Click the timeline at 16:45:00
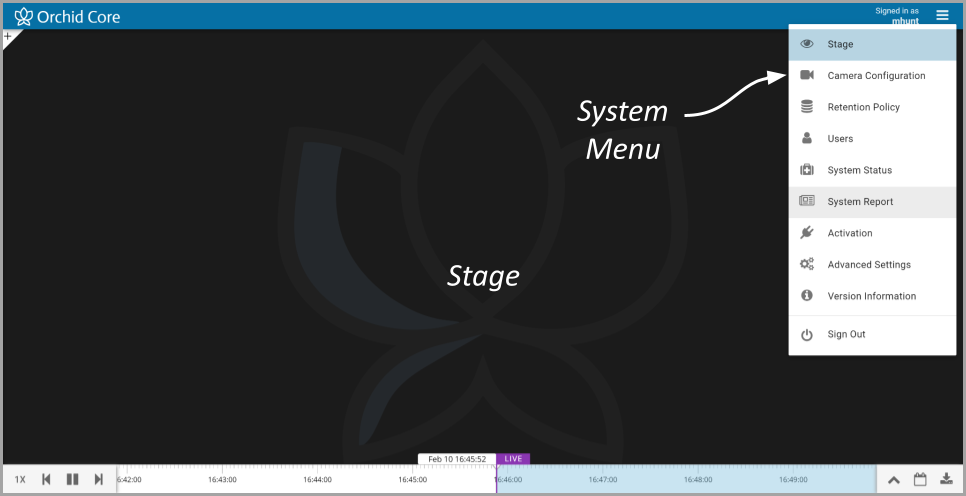Viewport: 966px width, 496px height. pyautogui.click(x=413, y=479)
